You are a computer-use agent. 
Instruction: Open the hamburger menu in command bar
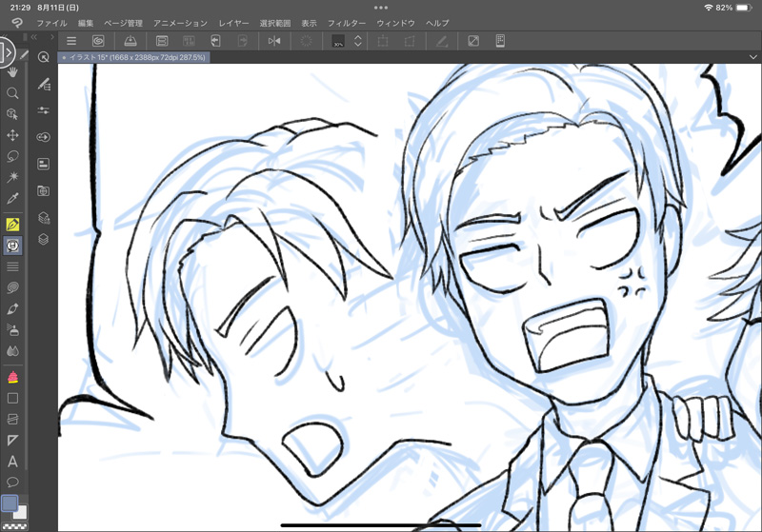point(71,41)
